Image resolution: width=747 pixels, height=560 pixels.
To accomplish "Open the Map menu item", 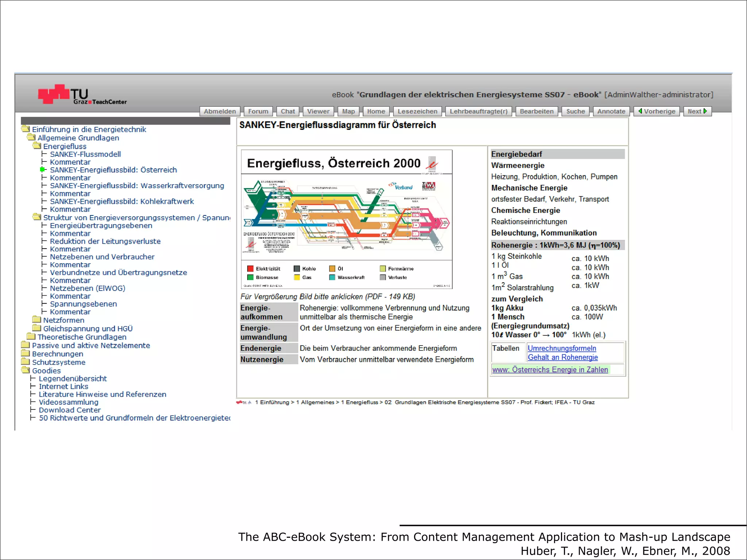I will point(348,112).
